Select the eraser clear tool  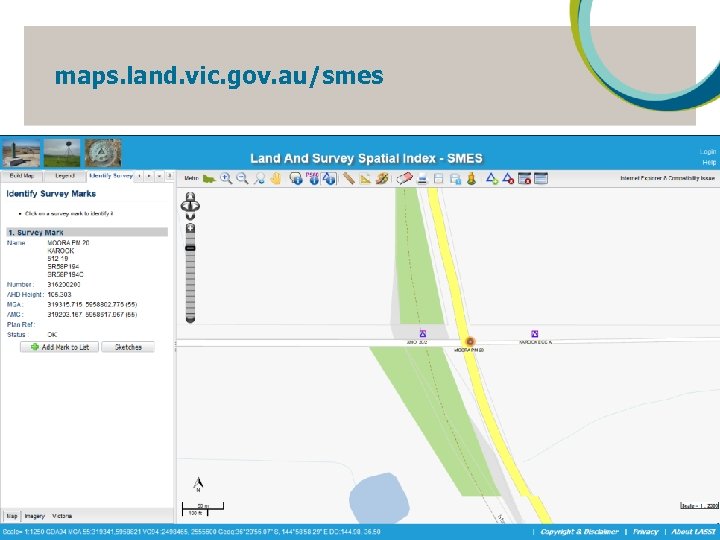[404, 178]
